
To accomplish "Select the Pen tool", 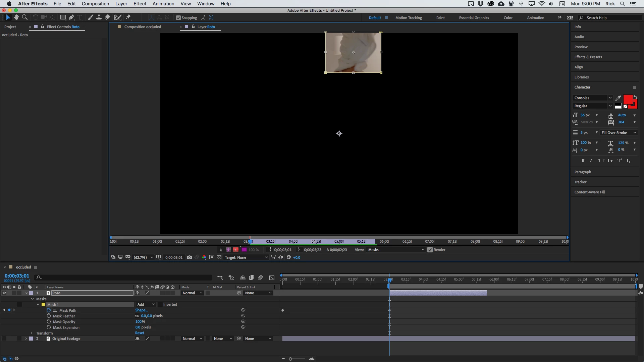I will click(x=71, y=17).
